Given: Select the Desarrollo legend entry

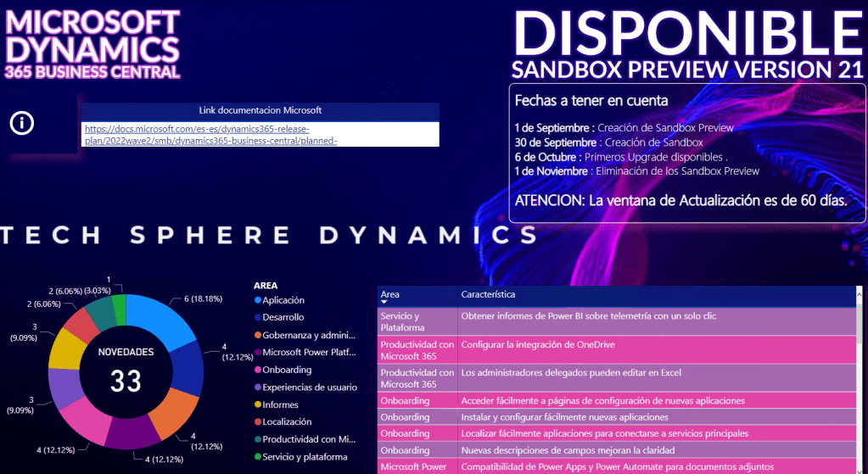Looking at the screenshot, I should click(283, 317).
